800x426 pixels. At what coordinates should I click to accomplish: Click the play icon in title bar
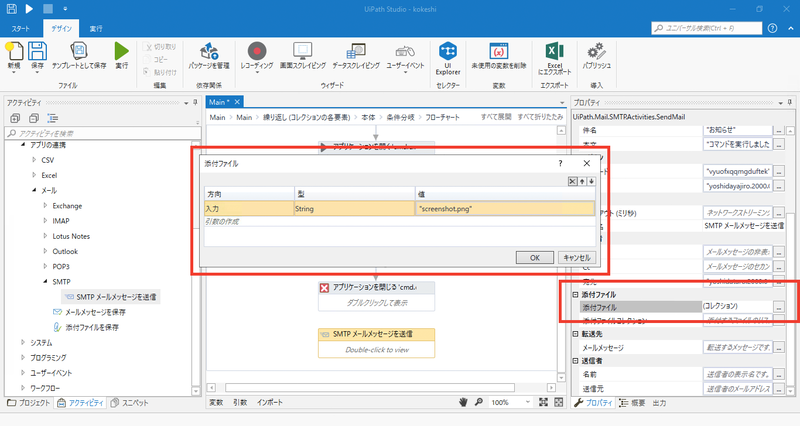coord(29,9)
